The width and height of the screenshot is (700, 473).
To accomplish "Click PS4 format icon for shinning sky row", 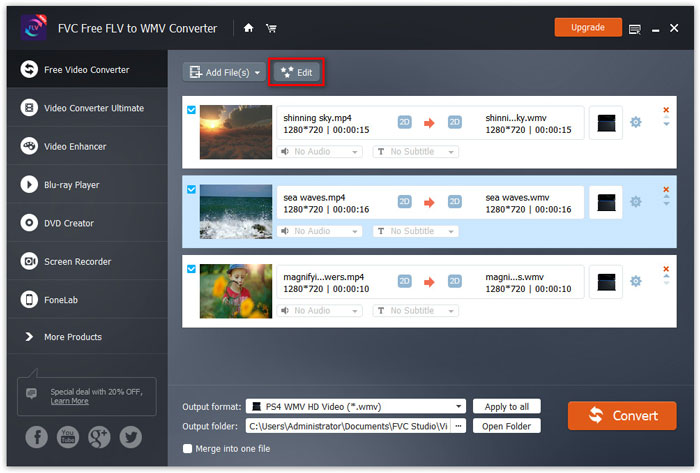I will pyautogui.click(x=606, y=123).
